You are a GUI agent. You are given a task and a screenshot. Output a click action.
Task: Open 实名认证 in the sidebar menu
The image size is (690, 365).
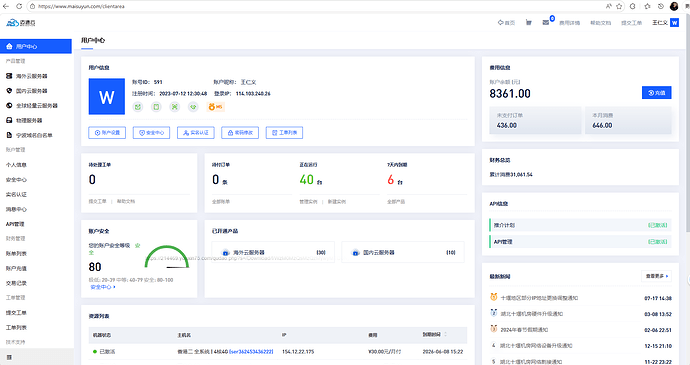click(x=16, y=194)
